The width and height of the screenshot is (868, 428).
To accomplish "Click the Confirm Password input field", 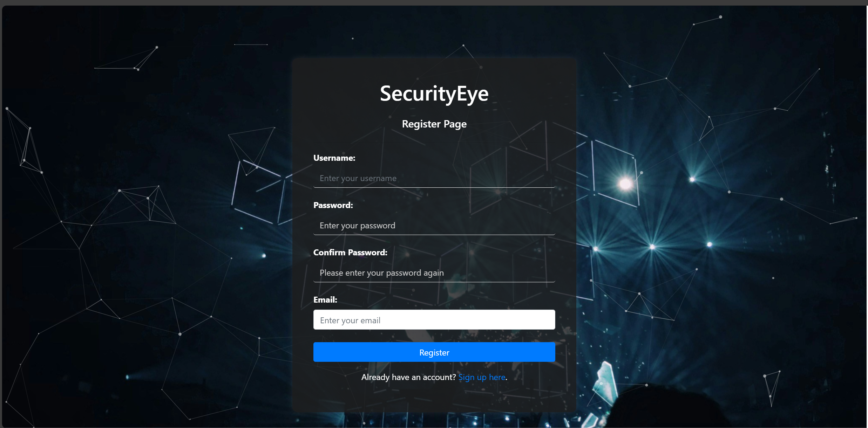I will coord(434,273).
